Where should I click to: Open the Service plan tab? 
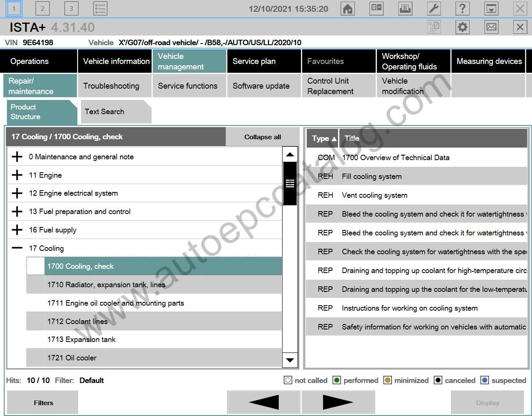[264, 61]
